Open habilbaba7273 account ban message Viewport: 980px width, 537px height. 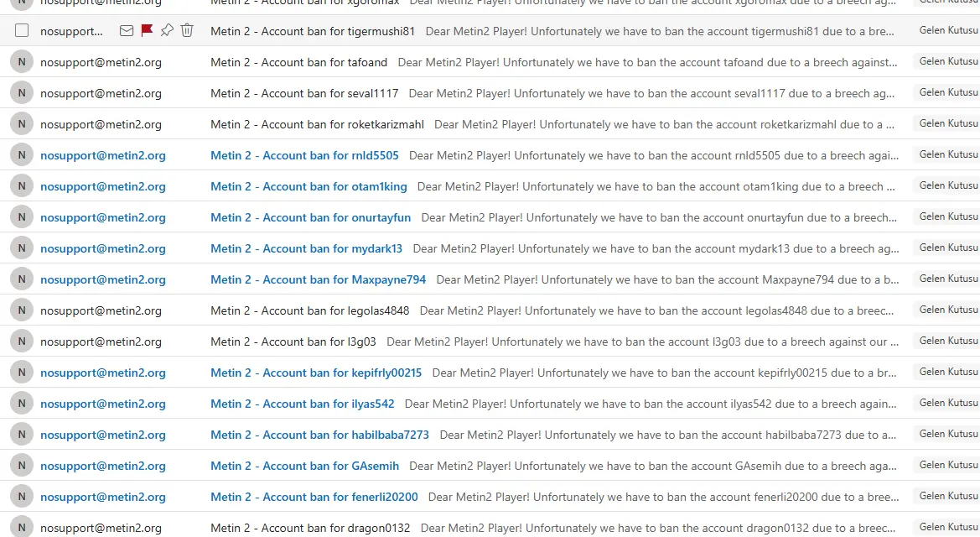(319, 435)
